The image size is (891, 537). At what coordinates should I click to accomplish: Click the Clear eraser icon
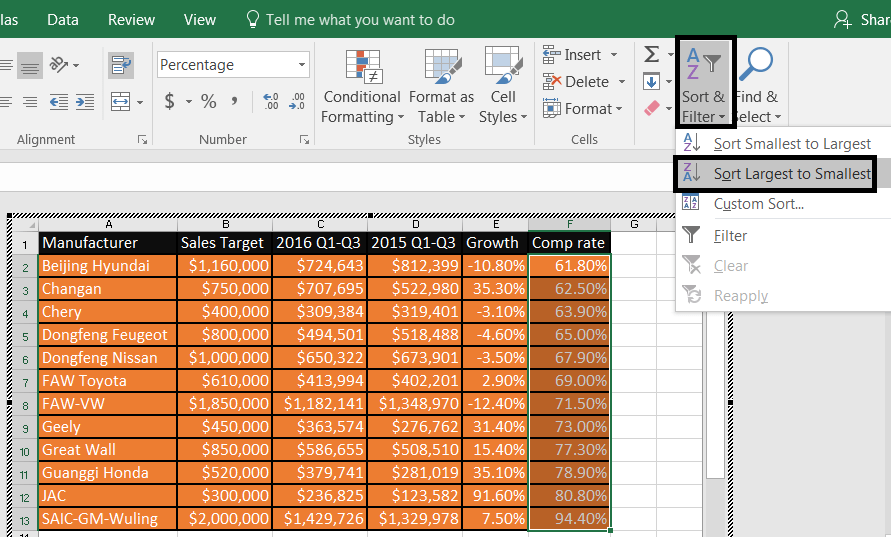point(652,108)
